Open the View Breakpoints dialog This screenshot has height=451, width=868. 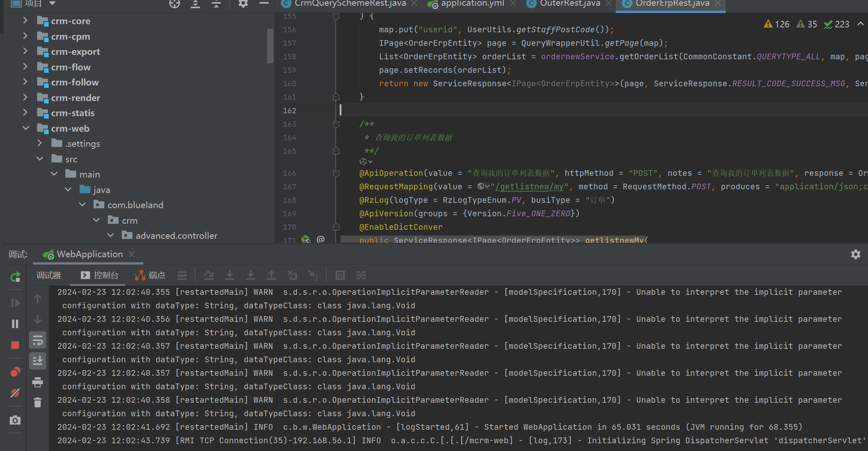15,372
